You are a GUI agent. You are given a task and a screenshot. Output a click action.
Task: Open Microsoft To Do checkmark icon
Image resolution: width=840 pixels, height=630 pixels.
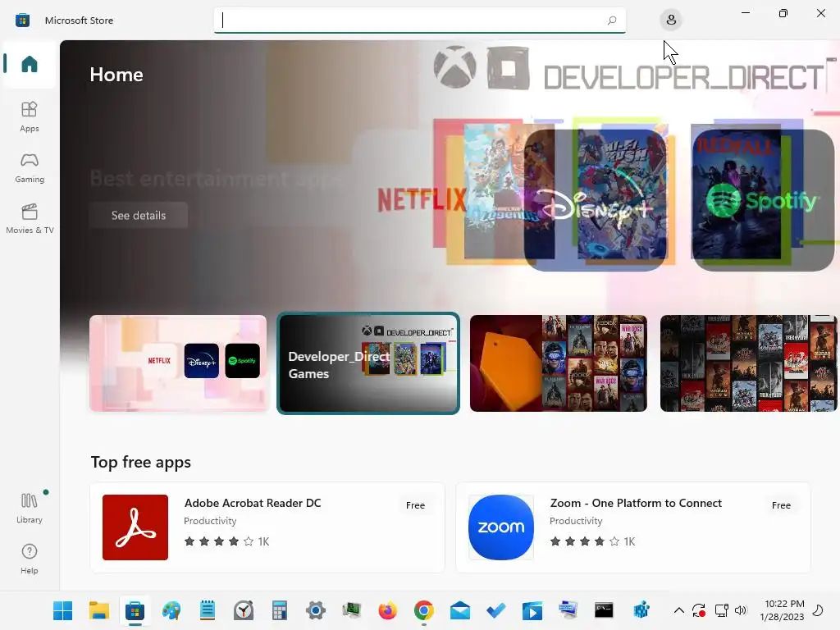(496, 610)
